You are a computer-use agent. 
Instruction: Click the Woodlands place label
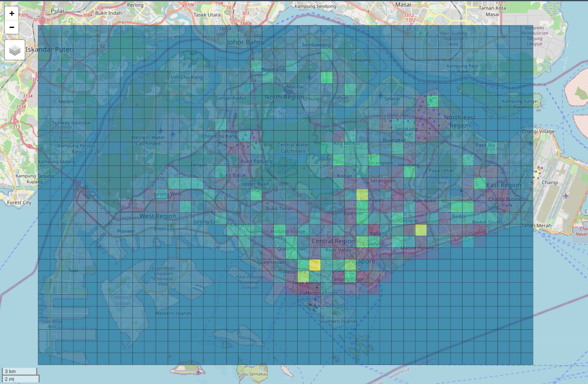point(274,69)
